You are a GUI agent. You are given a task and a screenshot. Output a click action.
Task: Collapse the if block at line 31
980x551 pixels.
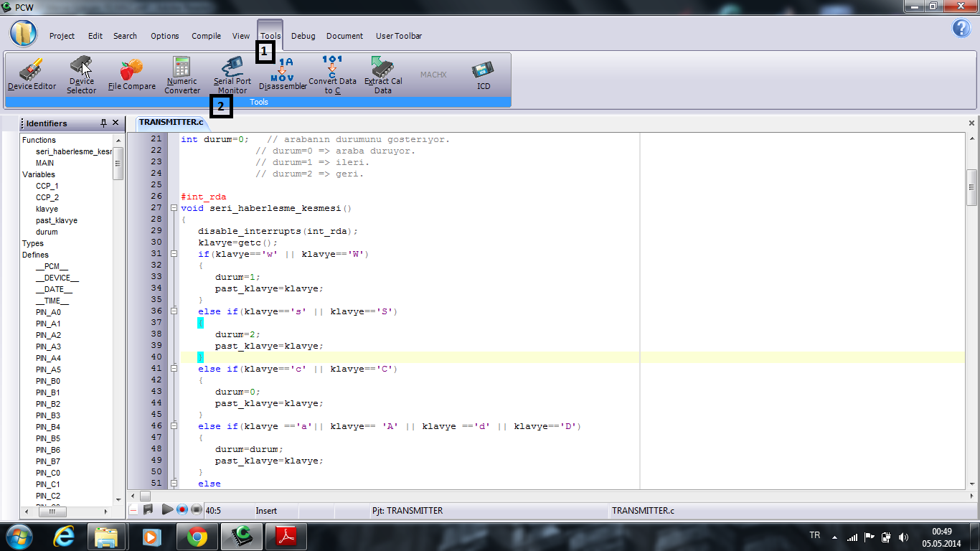[174, 254]
